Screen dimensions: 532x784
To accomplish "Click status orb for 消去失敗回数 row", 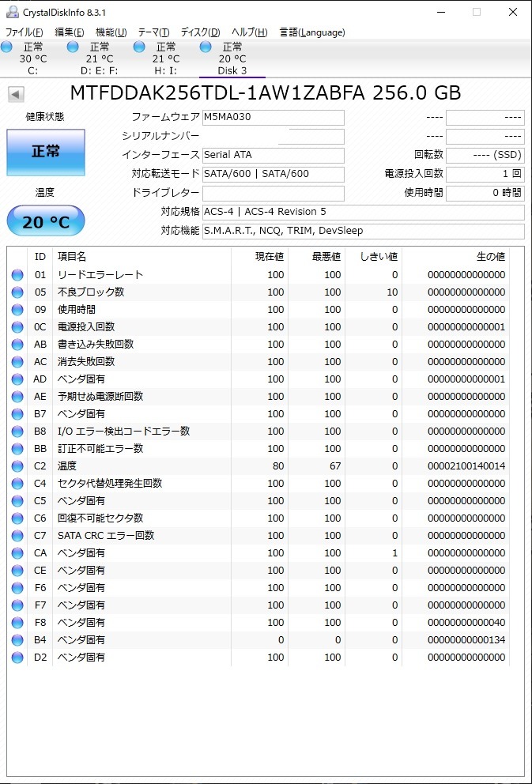I will coord(17,362).
